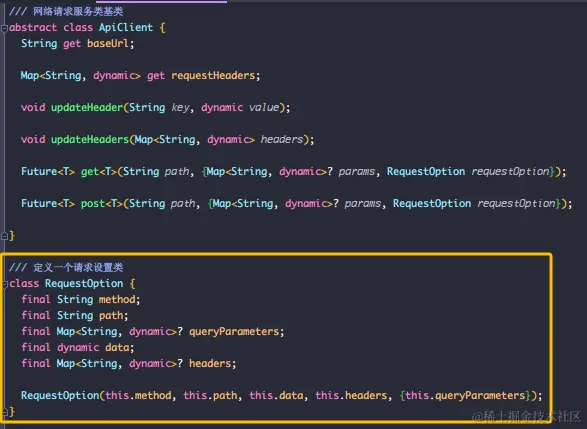Click the 'requestOption' parameter in the post<T> signature
The image size is (587, 429).
click(x=516, y=204)
